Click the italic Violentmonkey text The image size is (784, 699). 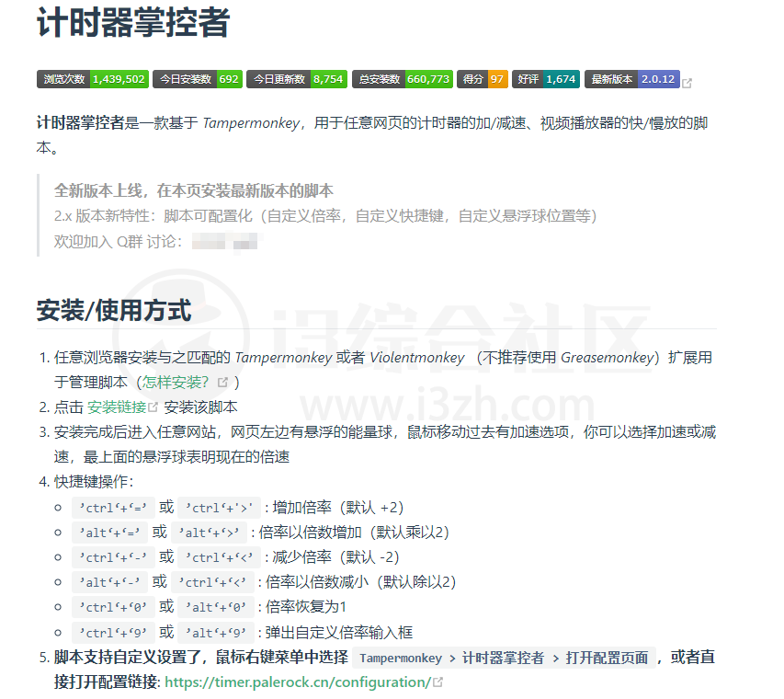(417, 357)
